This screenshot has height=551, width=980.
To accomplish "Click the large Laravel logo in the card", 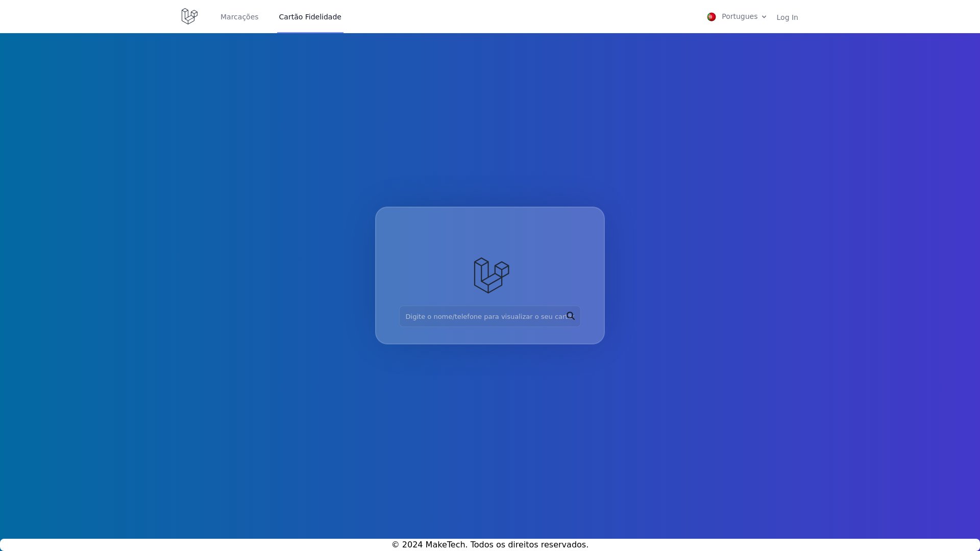I will point(491,275).
